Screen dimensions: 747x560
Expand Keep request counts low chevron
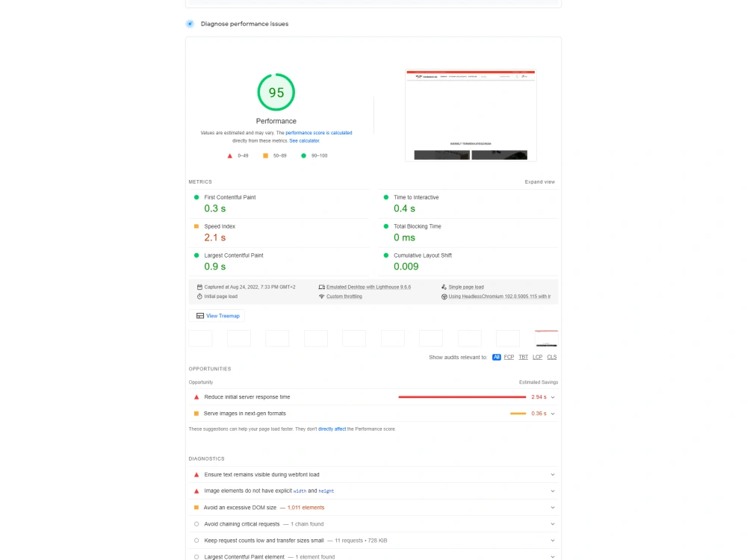(553, 541)
